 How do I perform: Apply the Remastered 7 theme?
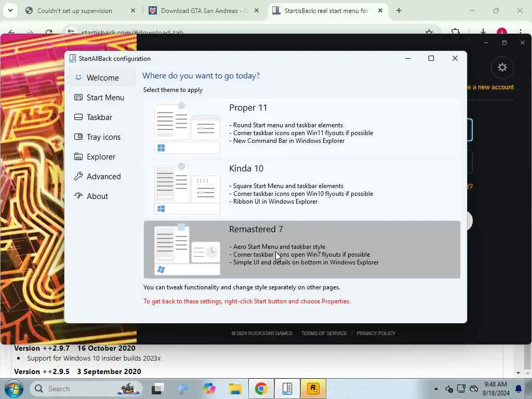(x=302, y=250)
